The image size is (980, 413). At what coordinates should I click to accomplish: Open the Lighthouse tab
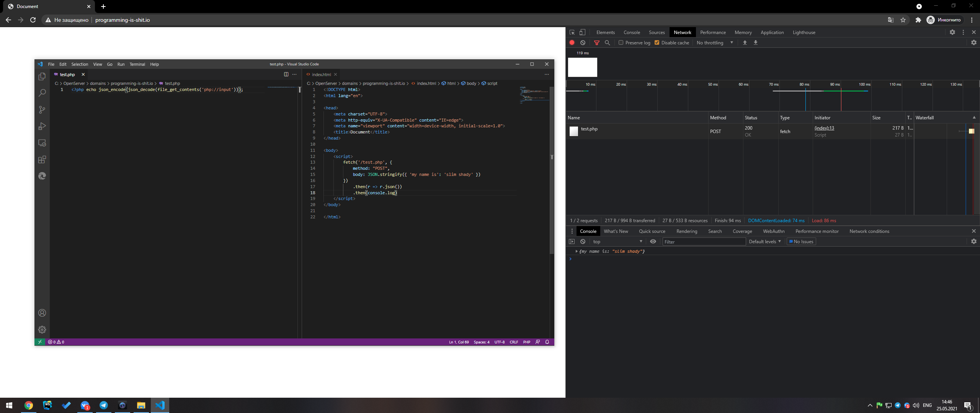804,33
